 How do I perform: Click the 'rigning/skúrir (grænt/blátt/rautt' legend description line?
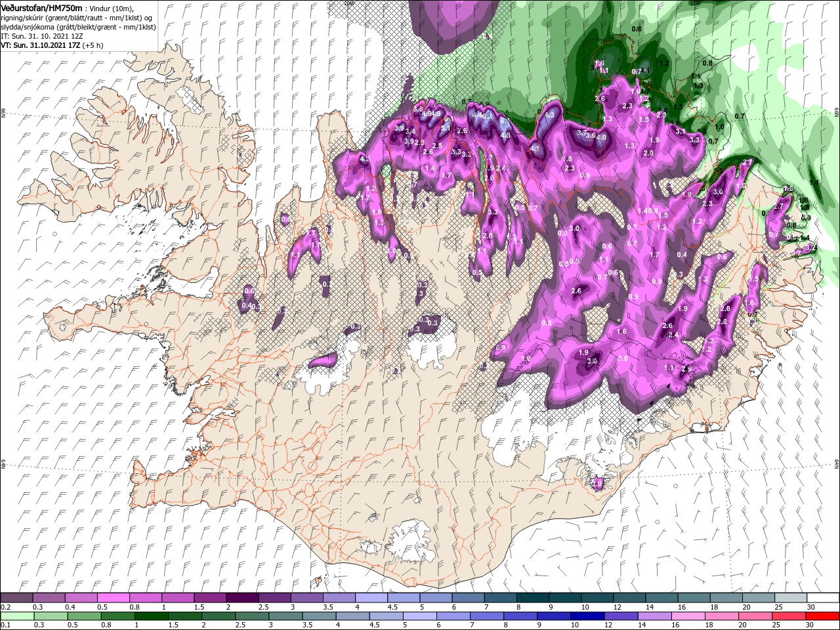point(76,17)
